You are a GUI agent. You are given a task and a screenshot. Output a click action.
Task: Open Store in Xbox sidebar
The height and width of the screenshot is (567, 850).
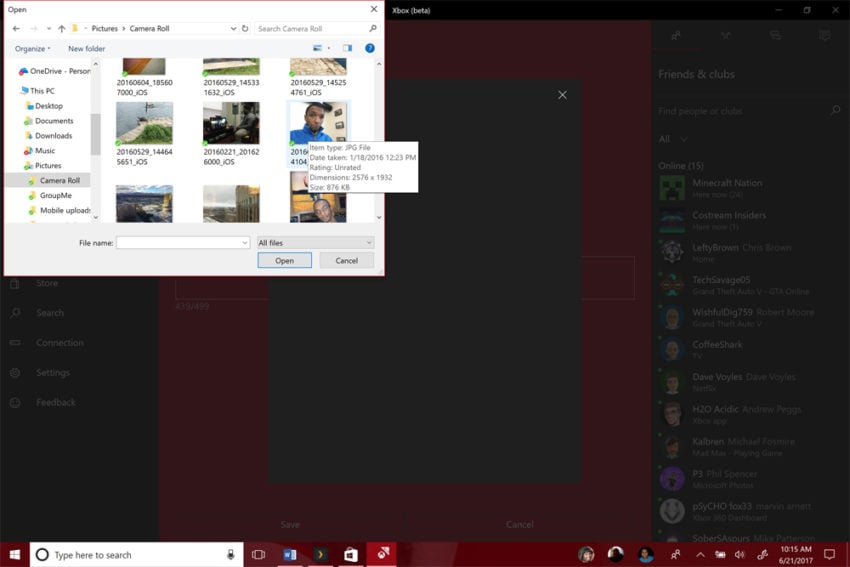click(47, 283)
